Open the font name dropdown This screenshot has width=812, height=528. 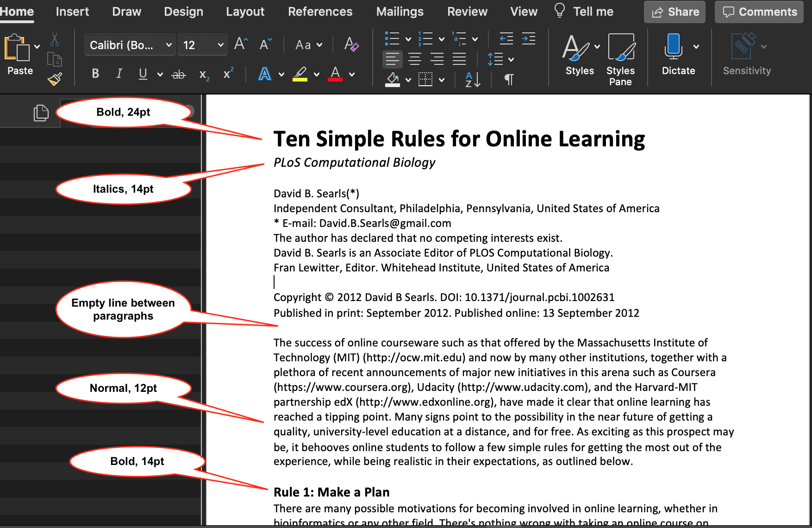pyautogui.click(x=169, y=45)
